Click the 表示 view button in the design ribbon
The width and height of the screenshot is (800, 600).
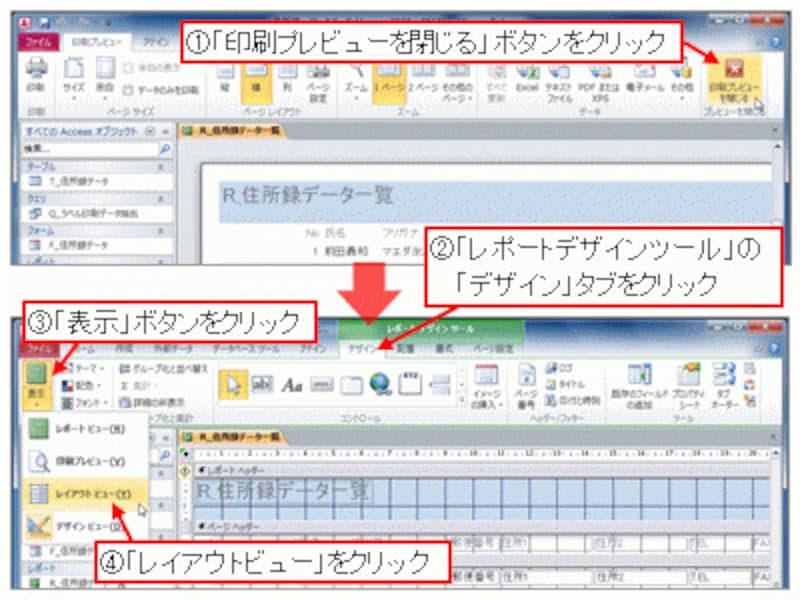(x=36, y=384)
